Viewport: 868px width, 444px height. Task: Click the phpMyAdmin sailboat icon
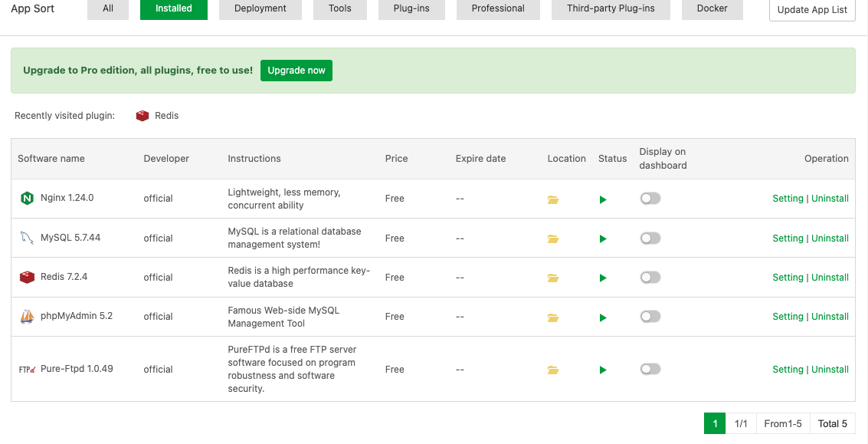27,316
